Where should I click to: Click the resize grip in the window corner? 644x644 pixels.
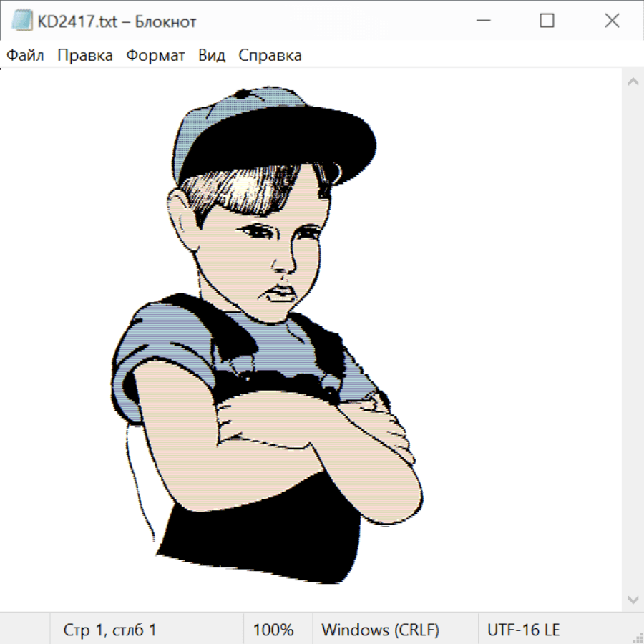point(637,637)
